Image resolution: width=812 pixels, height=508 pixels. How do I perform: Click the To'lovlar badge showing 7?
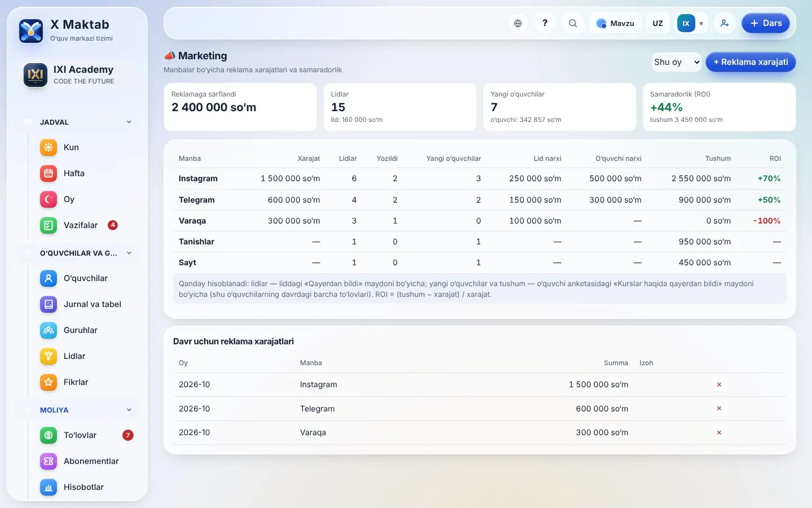[128, 435]
